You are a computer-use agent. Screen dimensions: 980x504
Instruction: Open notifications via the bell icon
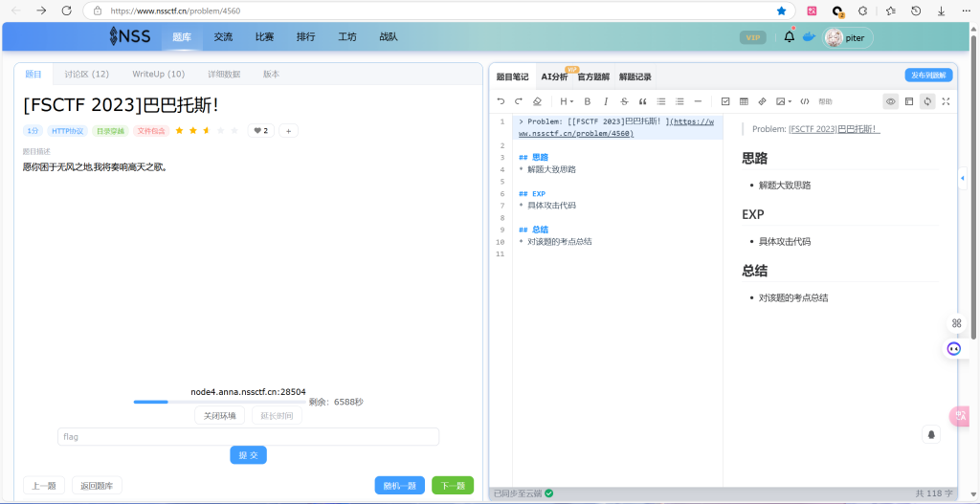pos(790,37)
